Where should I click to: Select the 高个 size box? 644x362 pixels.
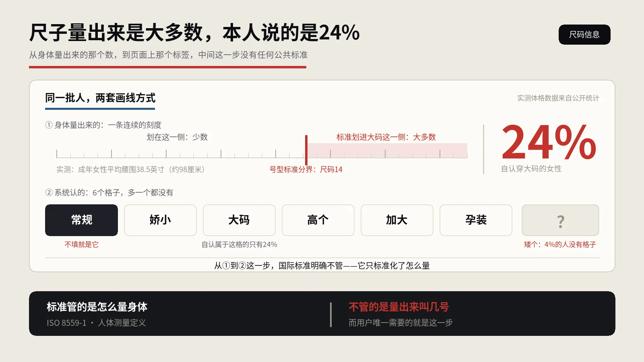318,220
